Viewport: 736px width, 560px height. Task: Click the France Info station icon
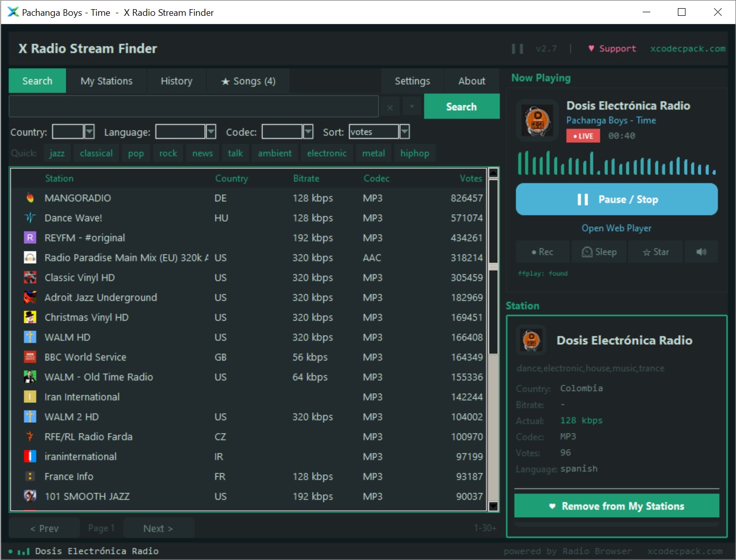[30, 476]
